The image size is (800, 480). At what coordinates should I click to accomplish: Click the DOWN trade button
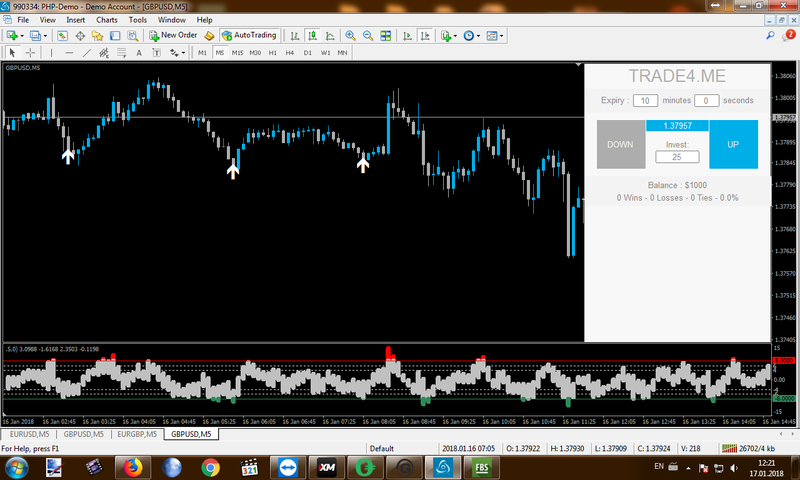pyautogui.click(x=621, y=144)
